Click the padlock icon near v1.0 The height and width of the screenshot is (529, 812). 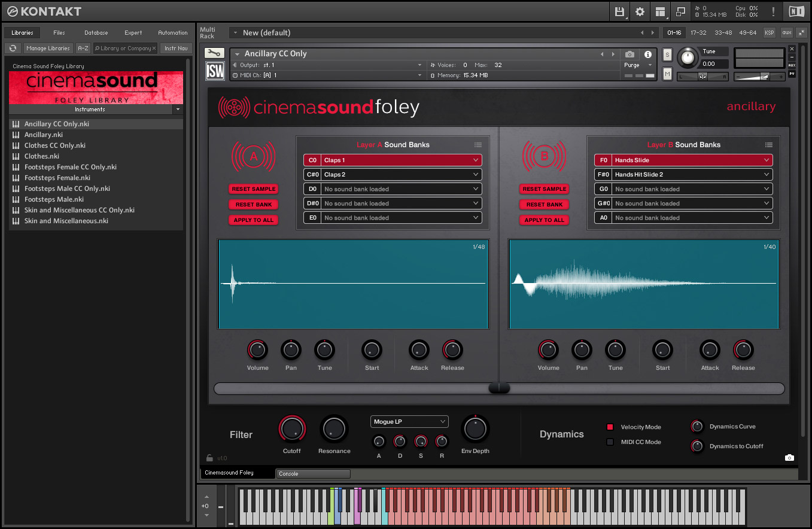tap(209, 458)
